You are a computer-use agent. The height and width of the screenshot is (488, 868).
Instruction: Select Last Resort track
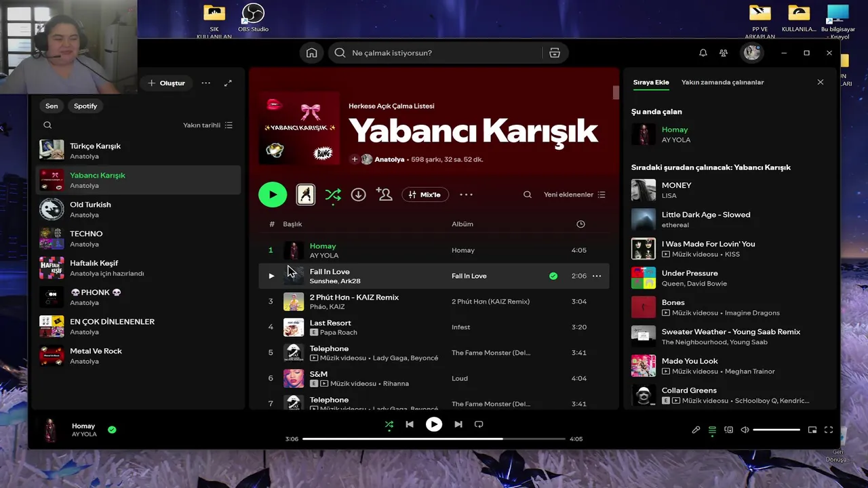434,327
